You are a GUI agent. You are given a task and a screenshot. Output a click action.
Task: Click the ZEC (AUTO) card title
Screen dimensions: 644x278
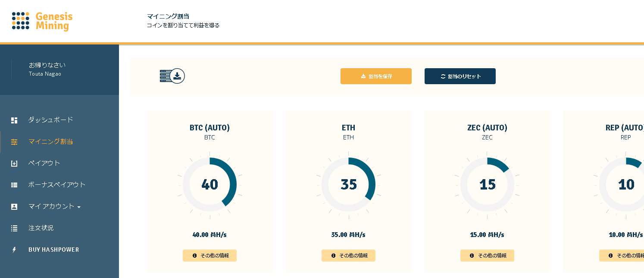coord(487,128)
